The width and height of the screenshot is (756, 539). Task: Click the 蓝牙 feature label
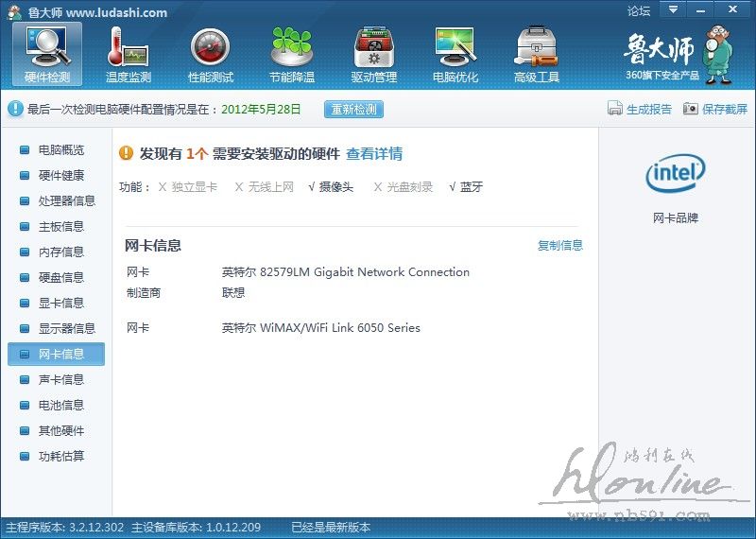click(472, 186)
